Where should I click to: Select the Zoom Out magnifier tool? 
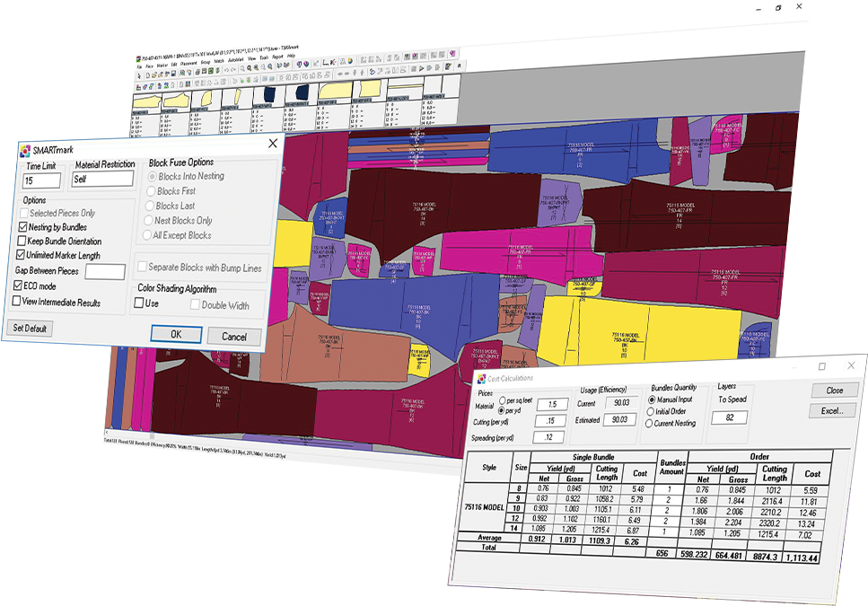[x=257, y=69]
